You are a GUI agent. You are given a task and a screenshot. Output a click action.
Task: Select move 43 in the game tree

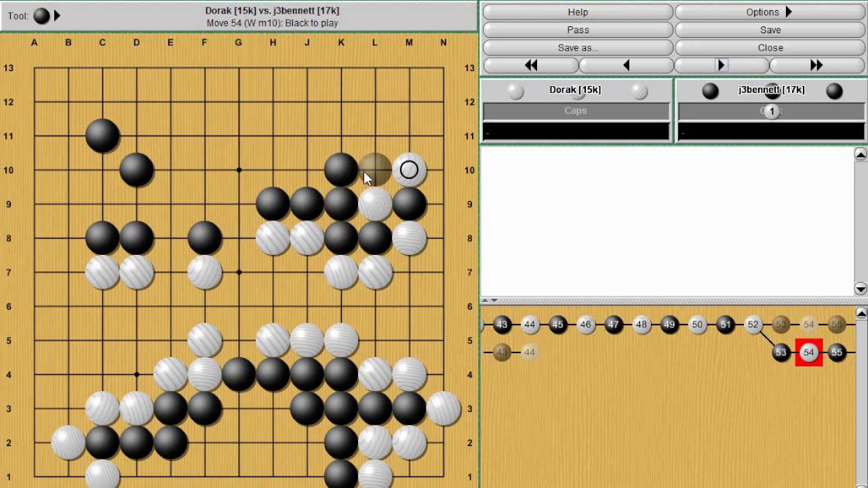point(502,325)
